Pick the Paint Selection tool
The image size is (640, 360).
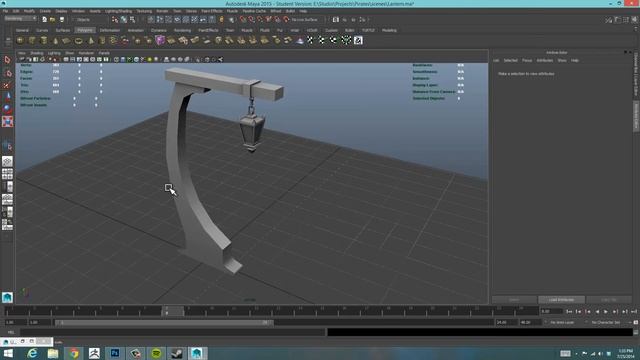tap(7, 85)
